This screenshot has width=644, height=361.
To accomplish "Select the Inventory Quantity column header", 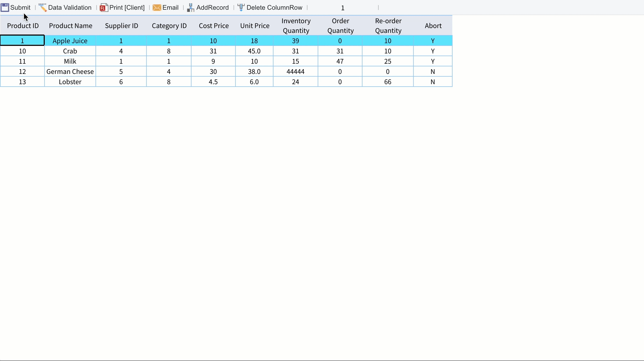I will (296, 26).
